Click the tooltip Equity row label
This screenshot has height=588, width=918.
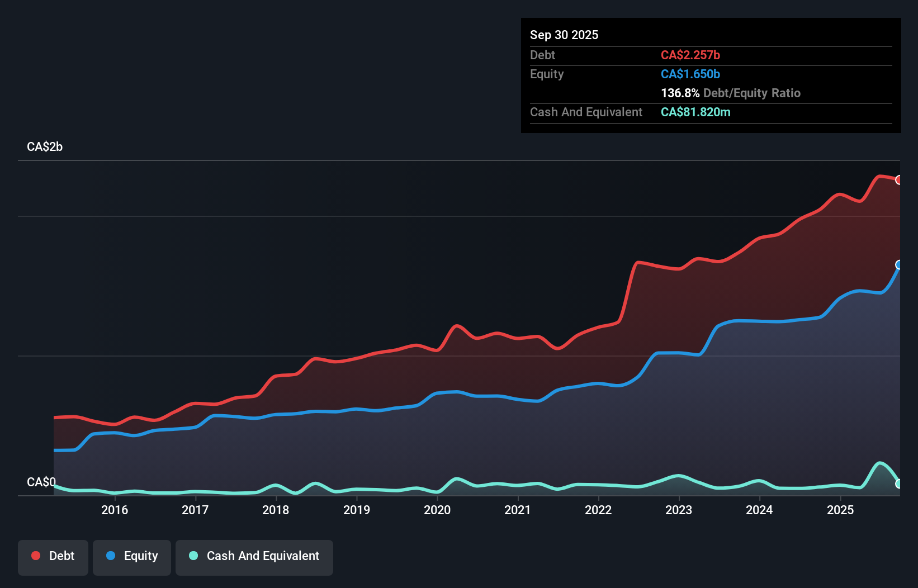[547, 74]
